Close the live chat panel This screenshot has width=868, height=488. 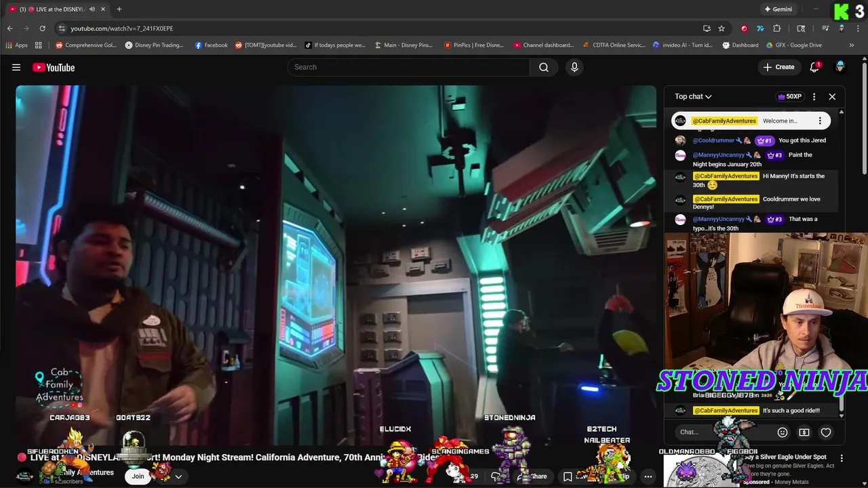click(832, 96)
